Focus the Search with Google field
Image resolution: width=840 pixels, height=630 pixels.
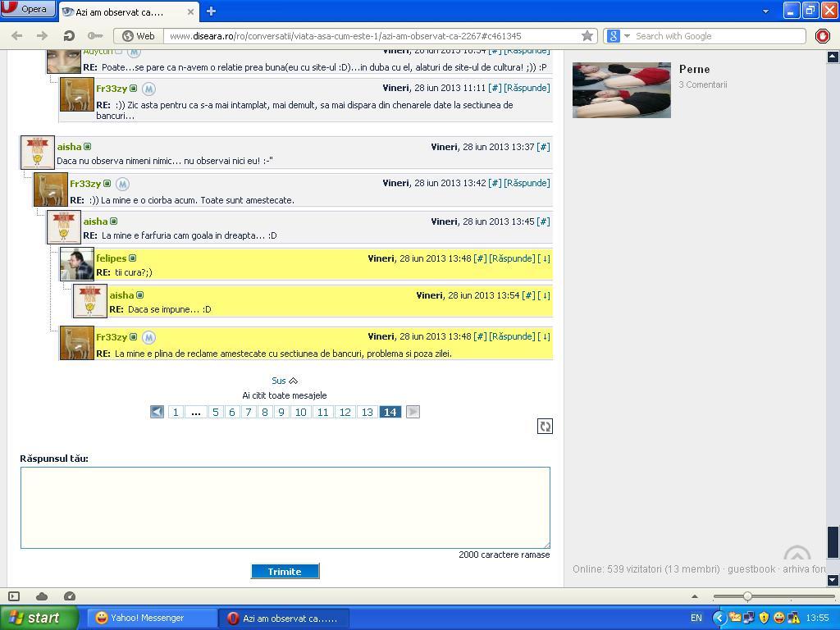pyautogui.click(x=719, y=36)
